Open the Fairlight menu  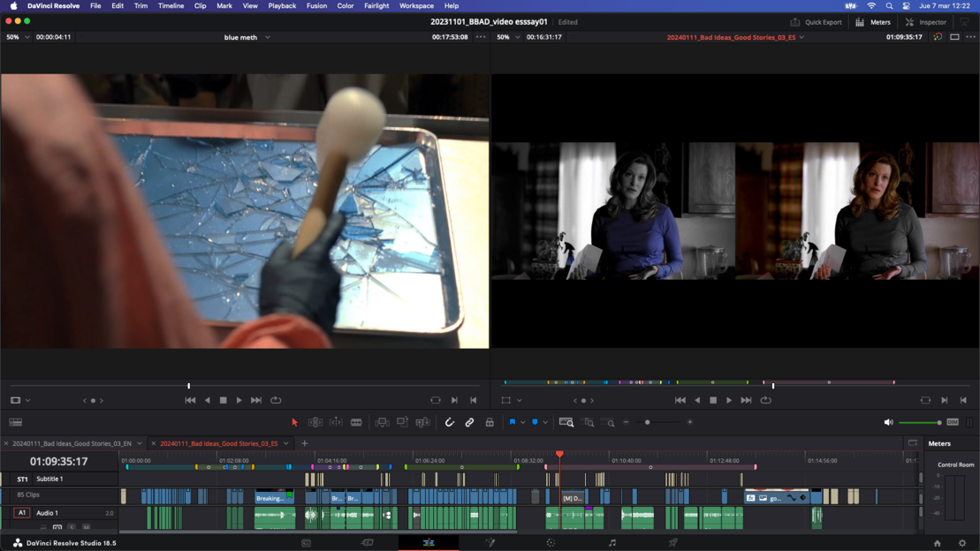(x=376, y=6)
